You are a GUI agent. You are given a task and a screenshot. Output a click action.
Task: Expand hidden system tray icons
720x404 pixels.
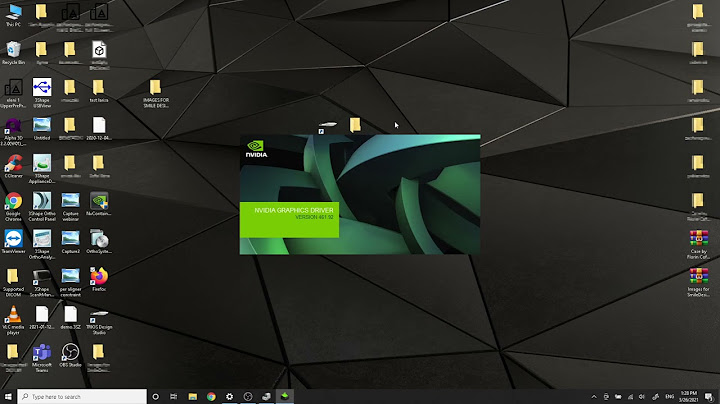click(x=594, y=397)
